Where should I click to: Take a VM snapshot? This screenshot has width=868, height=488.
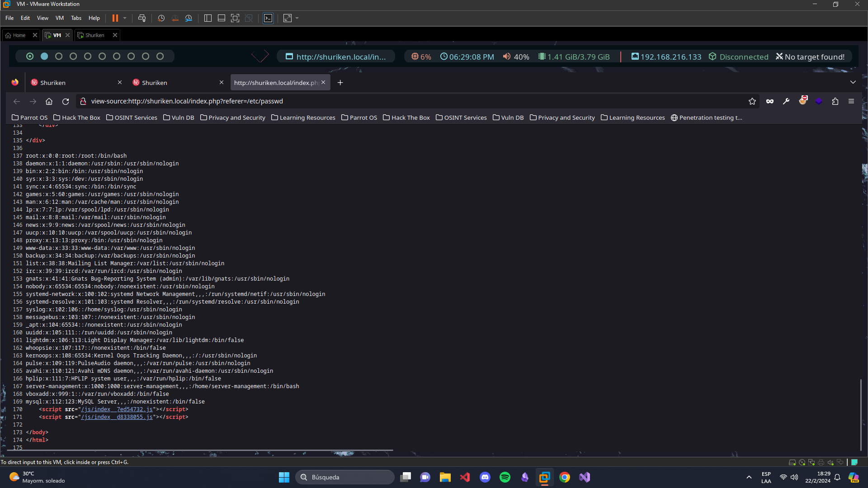[161, 18]
